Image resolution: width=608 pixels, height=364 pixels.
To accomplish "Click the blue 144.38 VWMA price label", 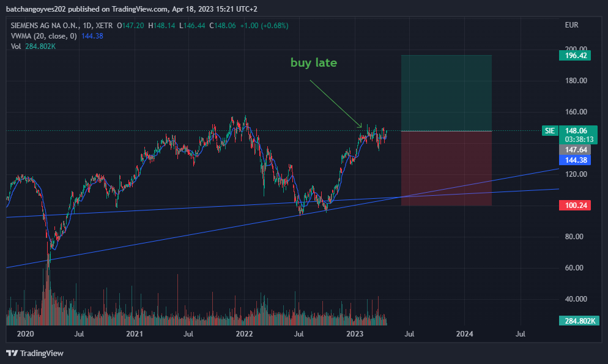I will 575,160.
